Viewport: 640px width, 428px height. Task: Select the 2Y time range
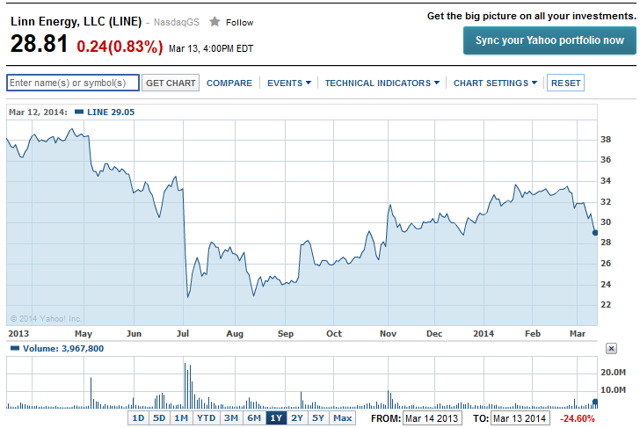pyautogui.click(x=297, y=418)
